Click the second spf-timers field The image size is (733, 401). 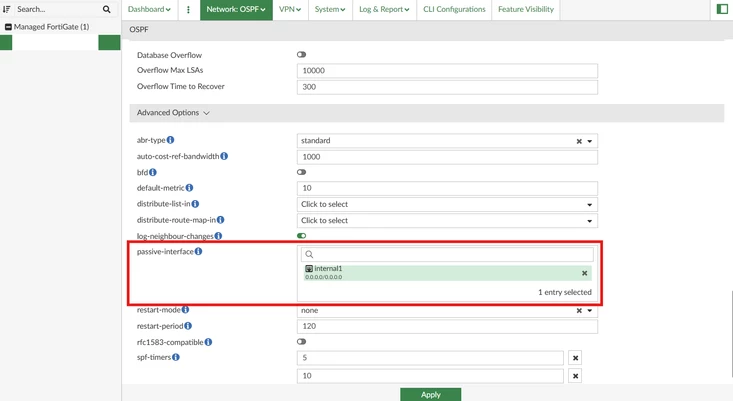[430, 376]
